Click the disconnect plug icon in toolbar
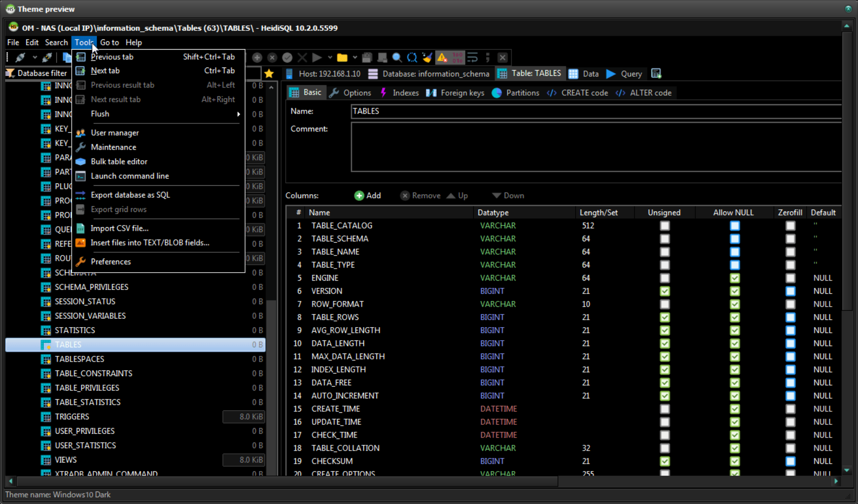Image resolution: width=858 pixels, height=504 pixels. point(47,57)
